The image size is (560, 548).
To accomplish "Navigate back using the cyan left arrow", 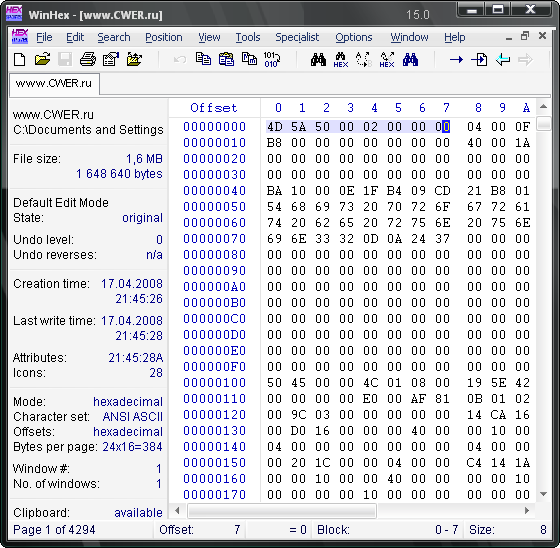I will coord(502,59).
